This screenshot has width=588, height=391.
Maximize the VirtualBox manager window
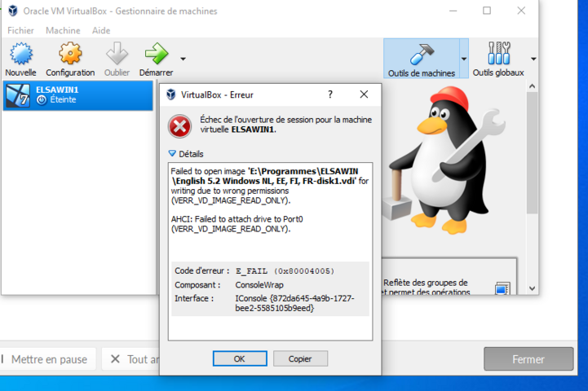(487, 11)
